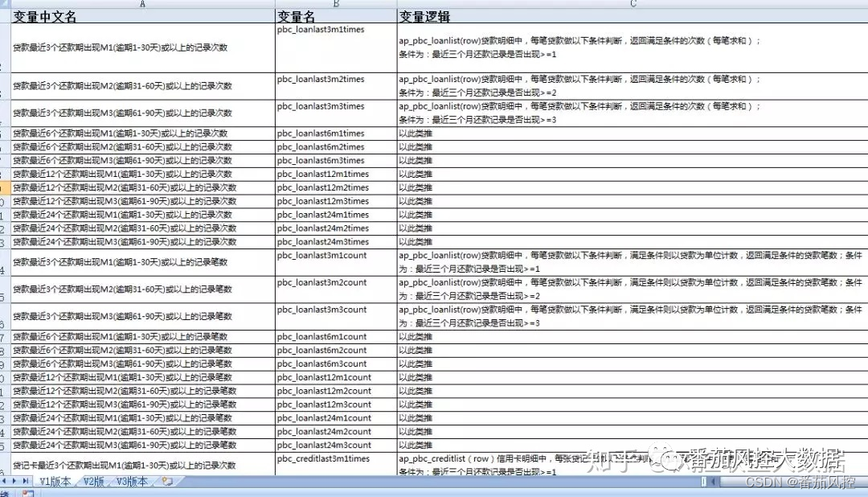Select logic cell for pbc_loanlast3m1count

[633, 262]
